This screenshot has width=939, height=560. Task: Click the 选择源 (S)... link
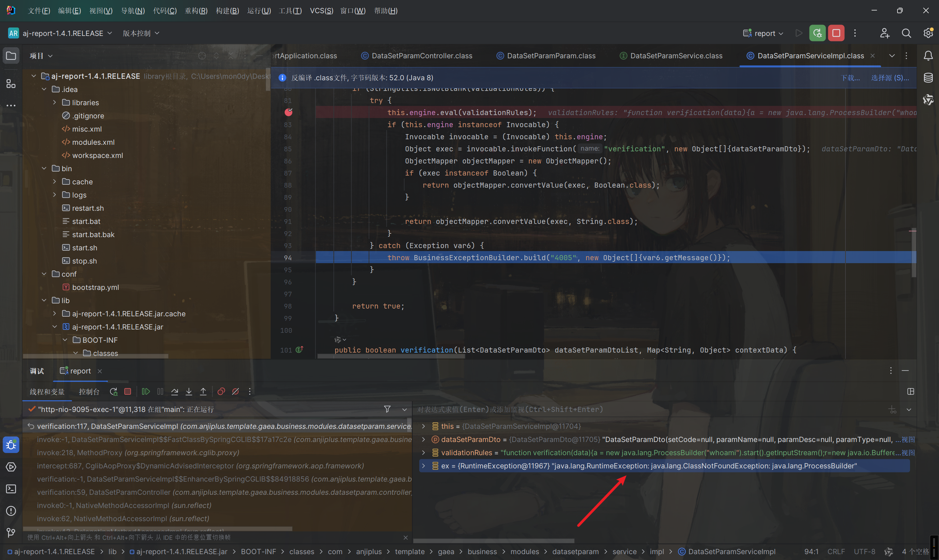pos(890,78)
